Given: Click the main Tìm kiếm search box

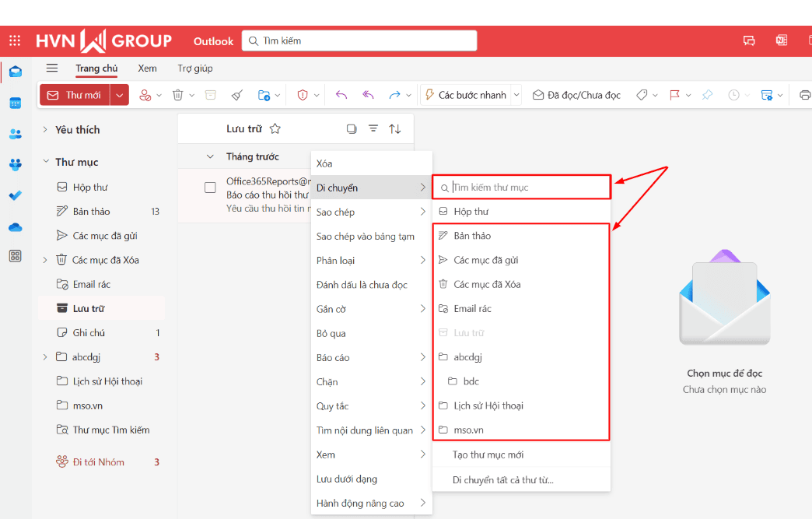Looking at the screenshot, I should coord(359,41).
